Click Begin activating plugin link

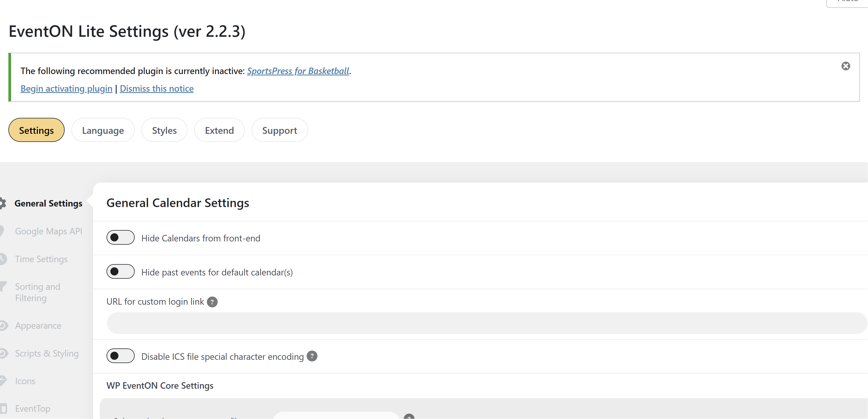tap(66, 89)
